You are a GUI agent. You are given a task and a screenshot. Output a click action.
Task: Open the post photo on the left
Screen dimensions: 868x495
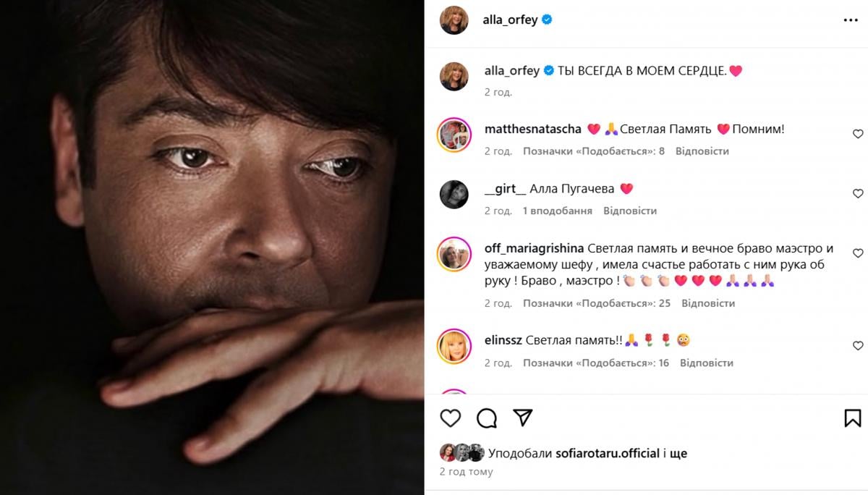[212, 247]
